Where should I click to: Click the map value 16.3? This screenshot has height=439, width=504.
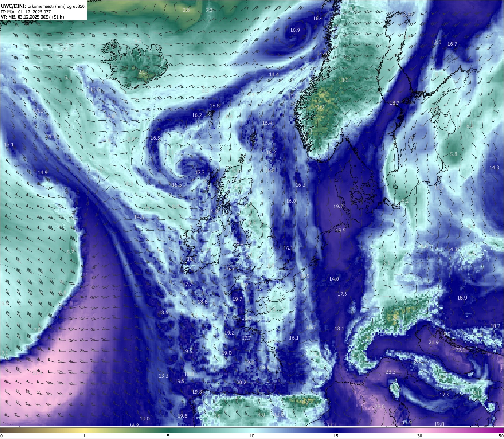click(x=300, y=185)
